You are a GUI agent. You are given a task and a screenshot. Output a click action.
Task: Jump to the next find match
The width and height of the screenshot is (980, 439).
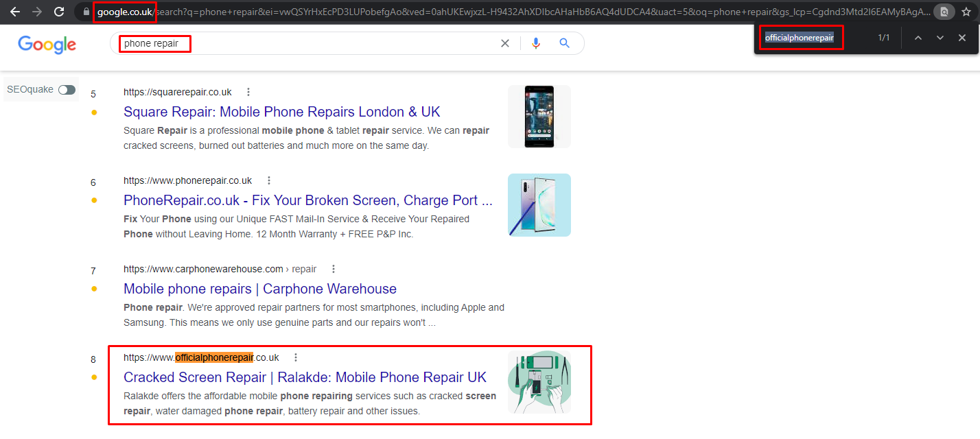(940, 38)
